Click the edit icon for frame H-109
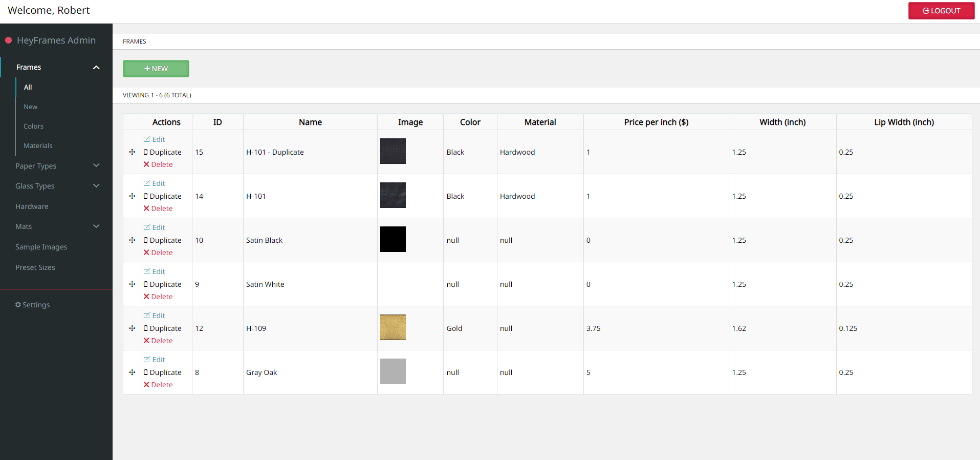 coord(147,316)
